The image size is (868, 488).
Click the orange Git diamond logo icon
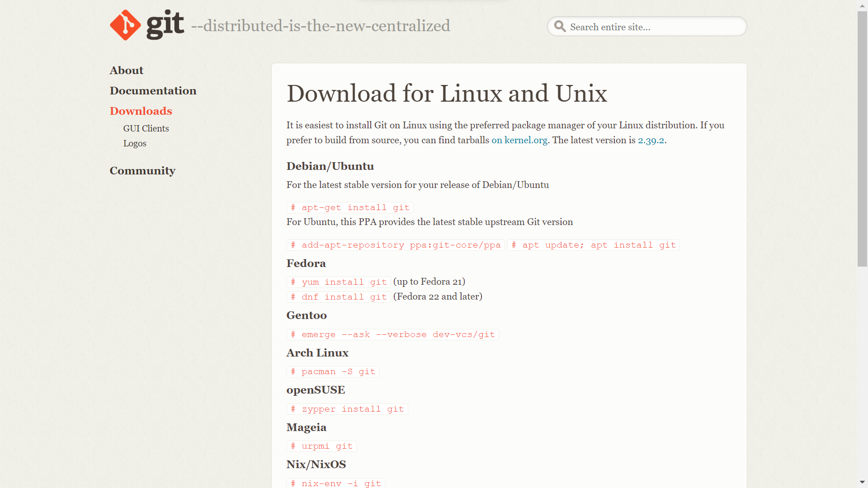tap(125, 25)
